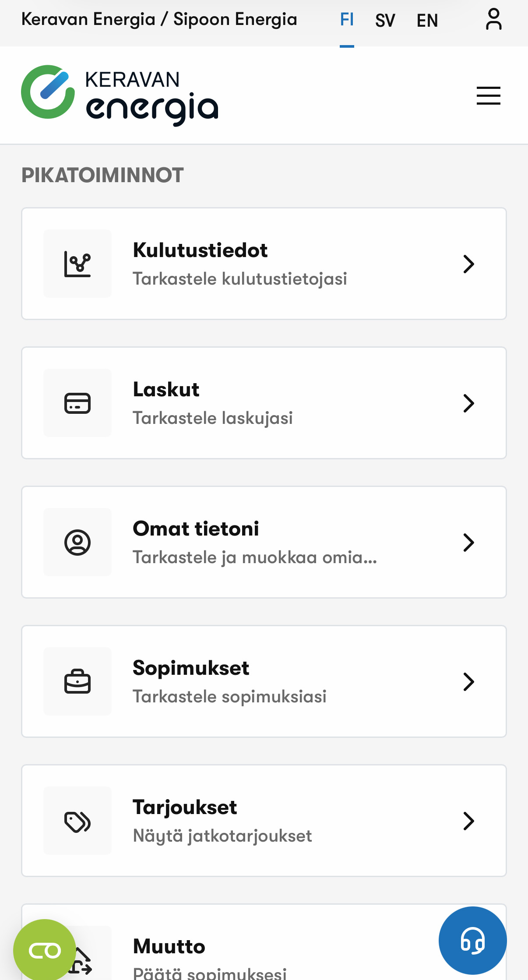Open the hamburger navigation menu
Image resolution: width=528 pixels, height=980 pixels.
pyautogui.click(x=488, y=95)
